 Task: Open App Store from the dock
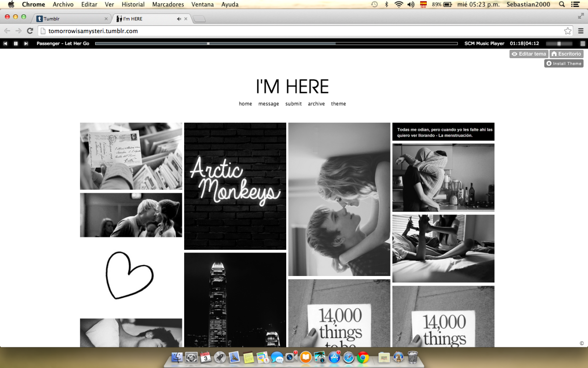[x=334, y=357]
